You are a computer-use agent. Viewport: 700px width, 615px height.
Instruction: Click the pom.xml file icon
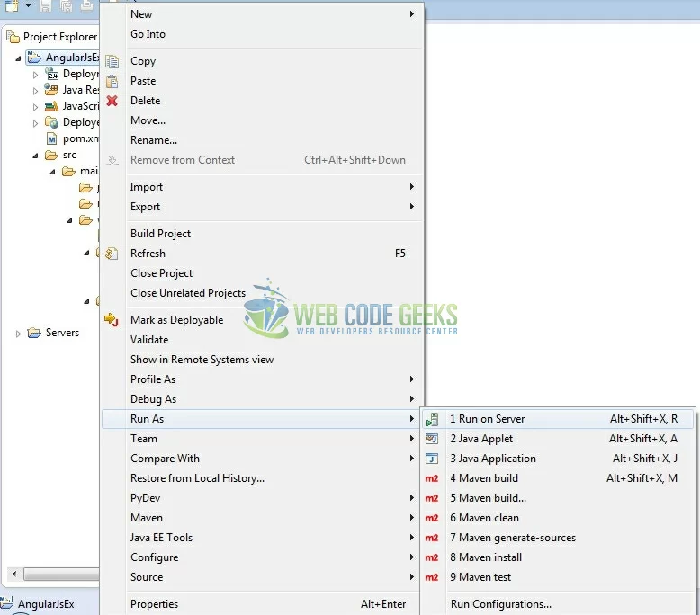52,139
